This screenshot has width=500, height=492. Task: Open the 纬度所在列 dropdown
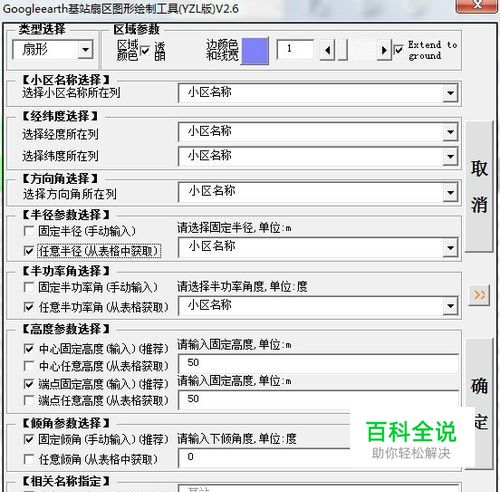click(450, 156)
